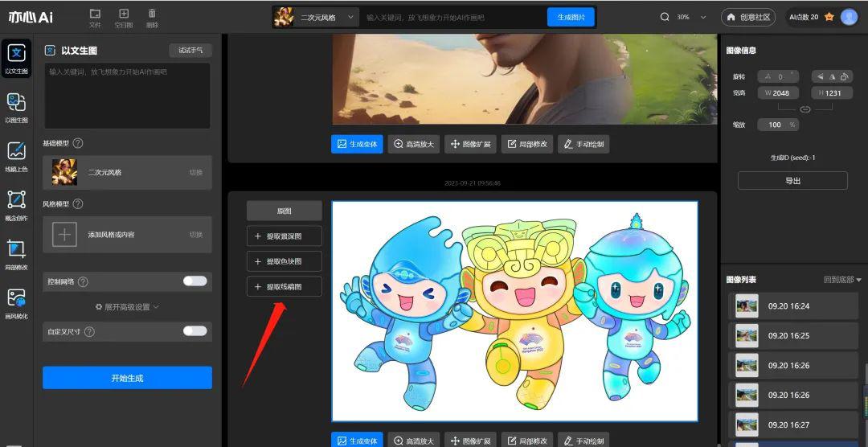Open the user avatar profile

point(849,17)
